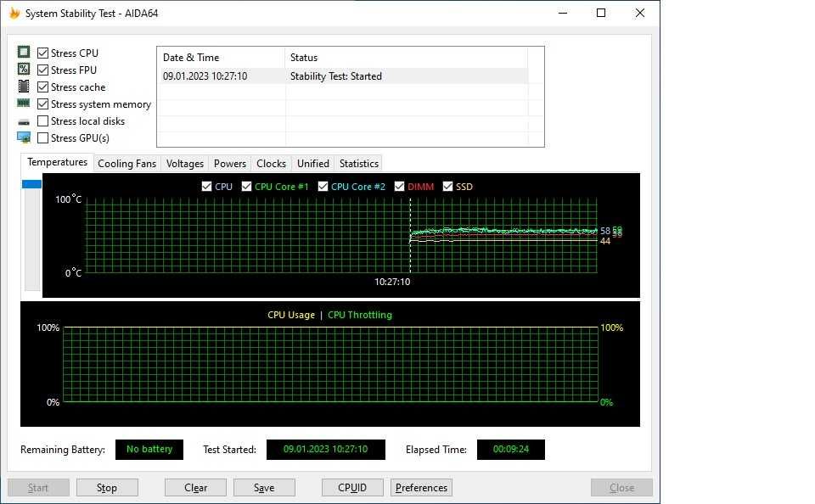Image resolution: width=815 pixels, height=504 pixels.
Task: Click the cache chip icon beside Stress cache
Action: click(24, 87)
